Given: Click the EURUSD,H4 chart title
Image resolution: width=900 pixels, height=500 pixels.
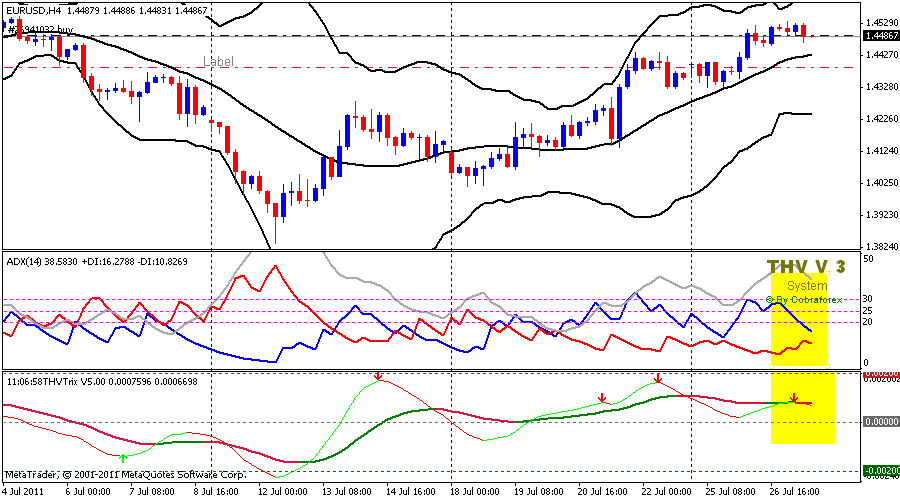Looking at the screenshot, I should pyautogui.click(x=34, y=10).
